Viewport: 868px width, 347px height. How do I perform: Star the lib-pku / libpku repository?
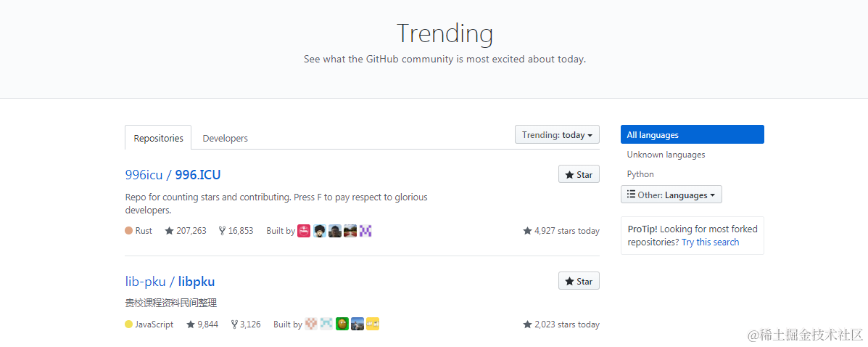click(579, 281)
